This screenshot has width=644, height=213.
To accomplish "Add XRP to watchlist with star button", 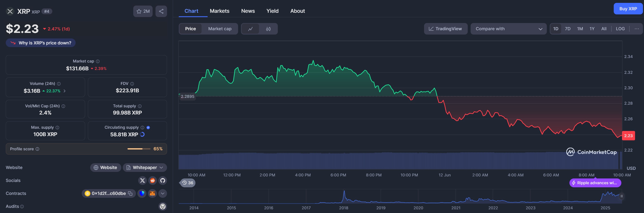I will [143, 11].
